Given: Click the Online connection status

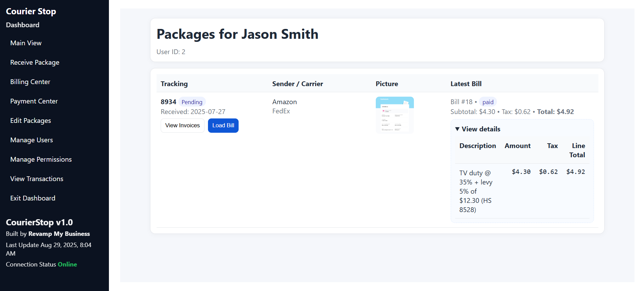Looking at the screenshot, I should click(x=67, y=264).
